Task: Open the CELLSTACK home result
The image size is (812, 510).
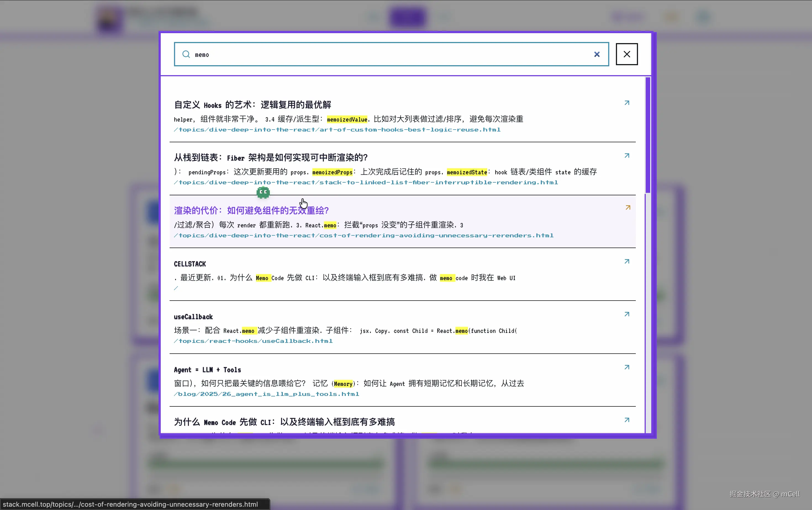Action: pos(190,264)
